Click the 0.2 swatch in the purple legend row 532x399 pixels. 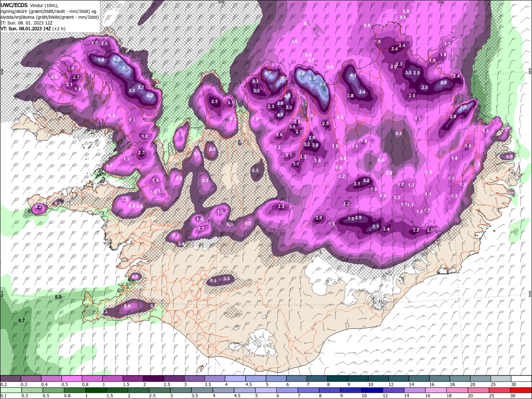pos(10,379)
